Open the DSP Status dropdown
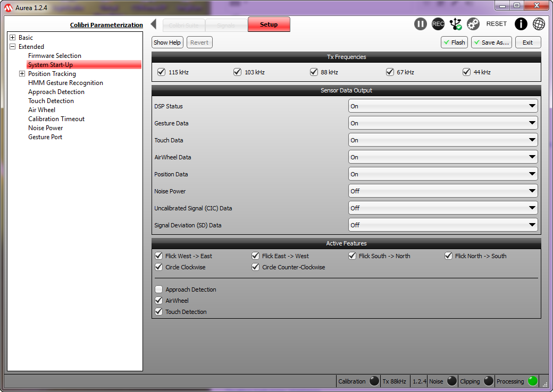Viewport: 553px width, 392px height. click(442, 106)
